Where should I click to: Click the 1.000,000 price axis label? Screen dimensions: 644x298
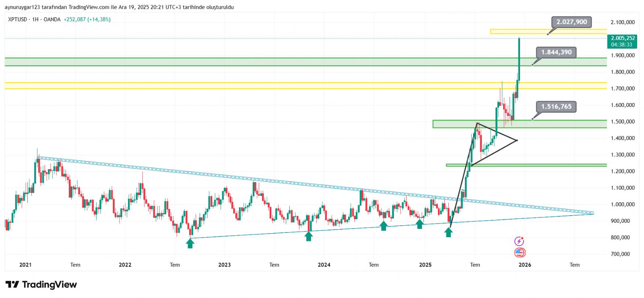click(x=622, y=204)
